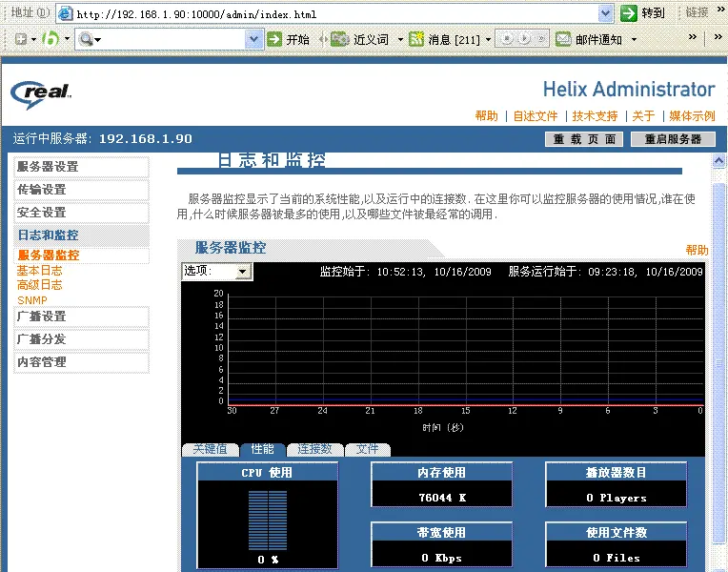Click the page scrollbar up arrow

(718, 161)
